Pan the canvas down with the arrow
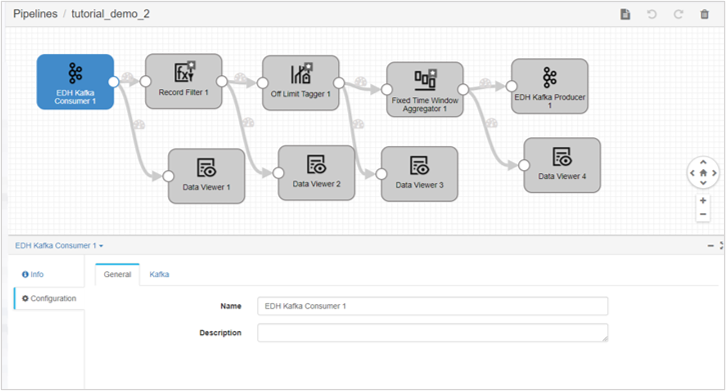This screenshot has width=726, height=391. pos(703,183)
